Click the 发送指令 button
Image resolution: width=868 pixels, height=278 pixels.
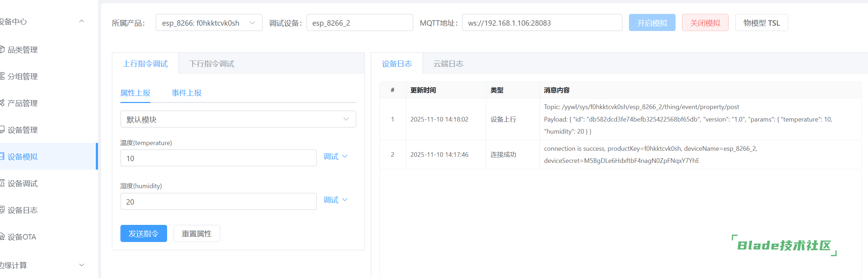coord(144,233)
